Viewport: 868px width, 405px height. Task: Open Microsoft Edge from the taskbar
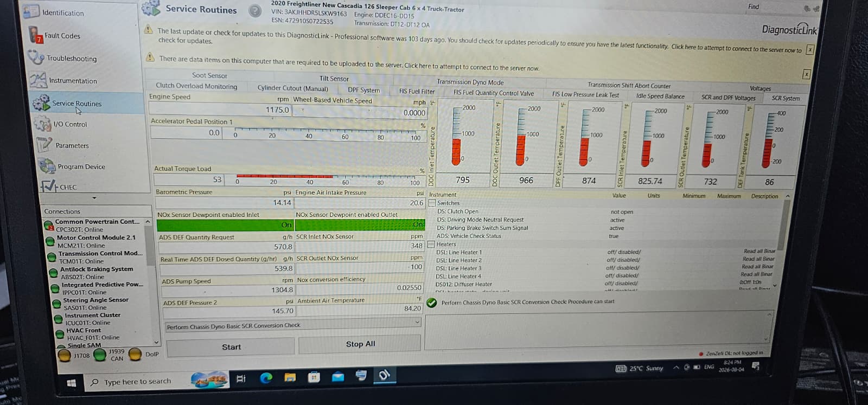pyautogui.click(x=266, y=378)
